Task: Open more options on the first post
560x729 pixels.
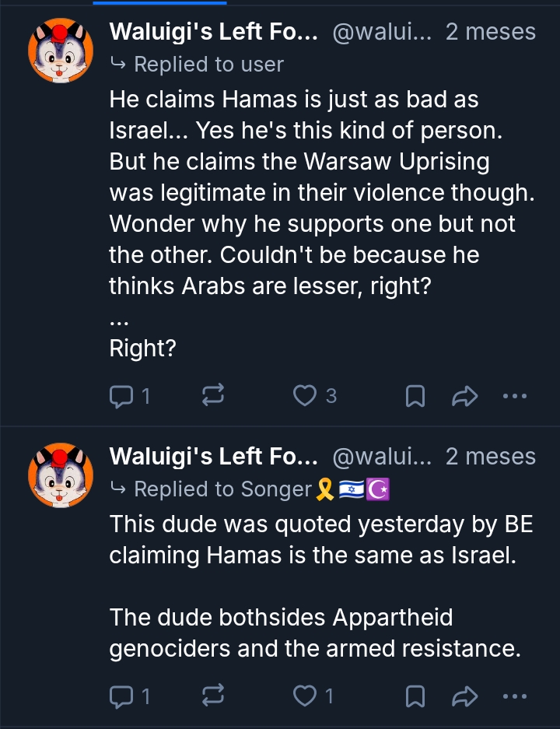Action: coord(515,397)
